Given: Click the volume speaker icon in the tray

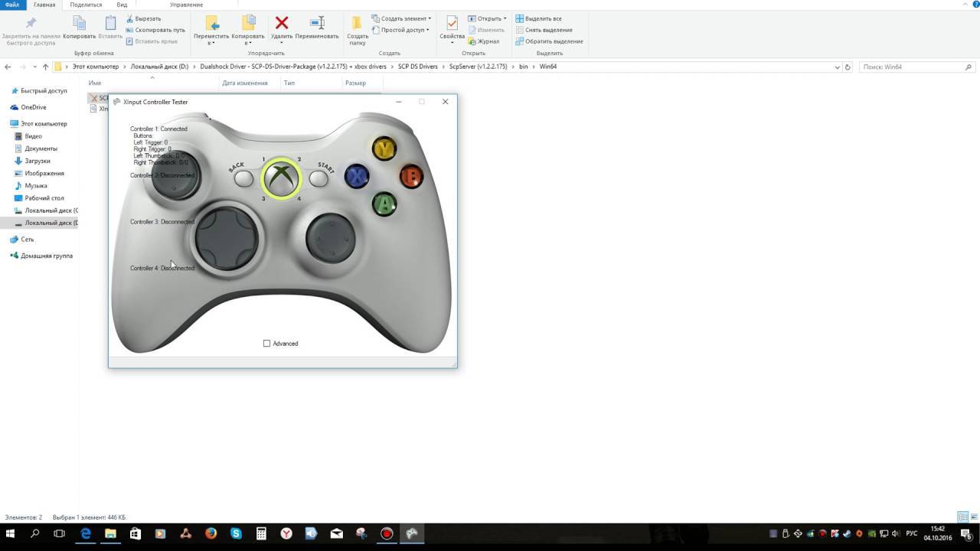Looking at the screenshot, I should pos(895,533).
